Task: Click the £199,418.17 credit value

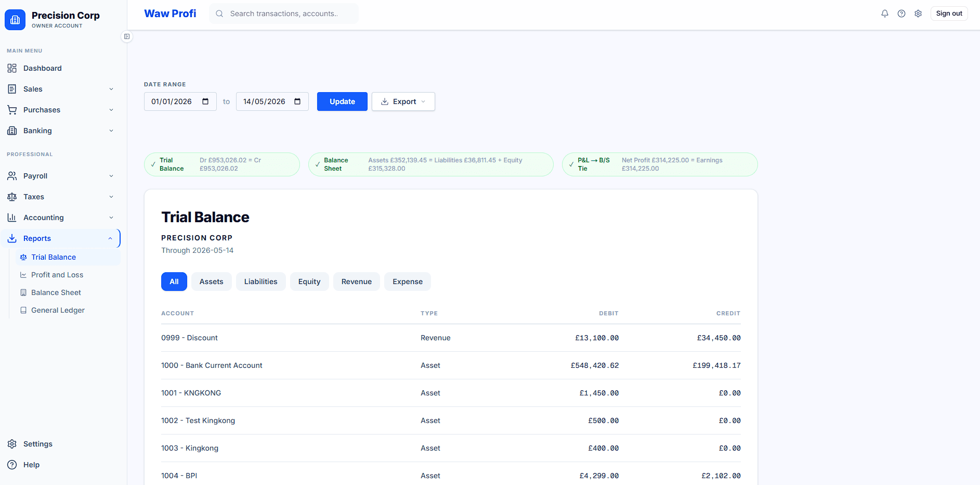Action: 716,365
